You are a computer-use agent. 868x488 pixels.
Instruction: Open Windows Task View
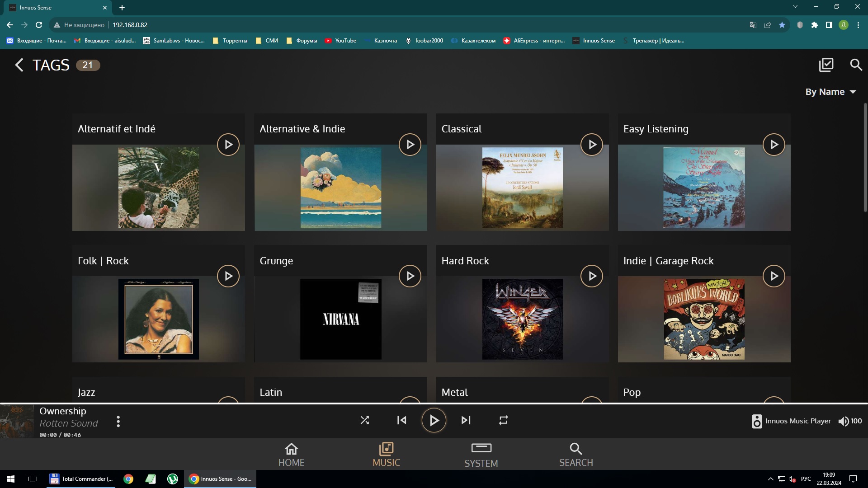[x=33, y=479]
